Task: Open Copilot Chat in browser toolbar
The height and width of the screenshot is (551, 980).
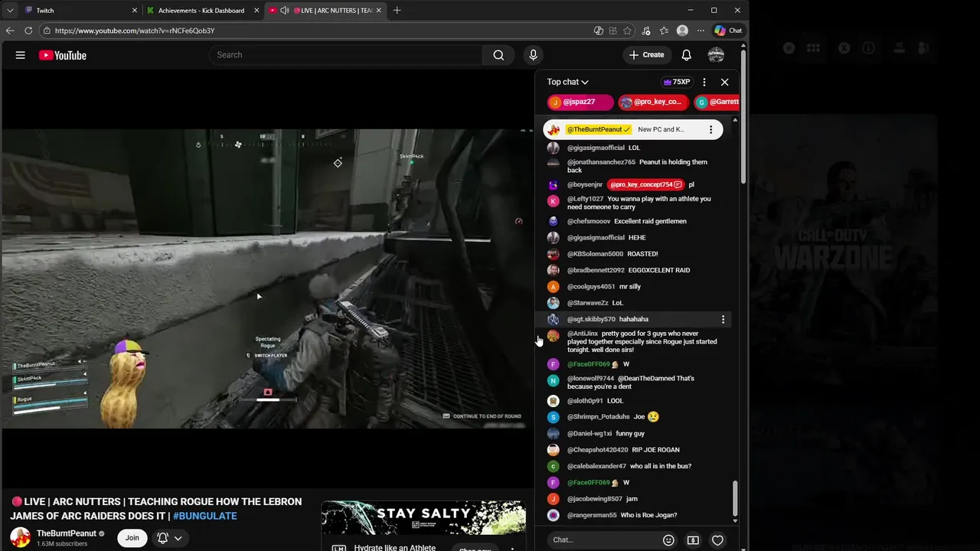Action: pos(728,31)
